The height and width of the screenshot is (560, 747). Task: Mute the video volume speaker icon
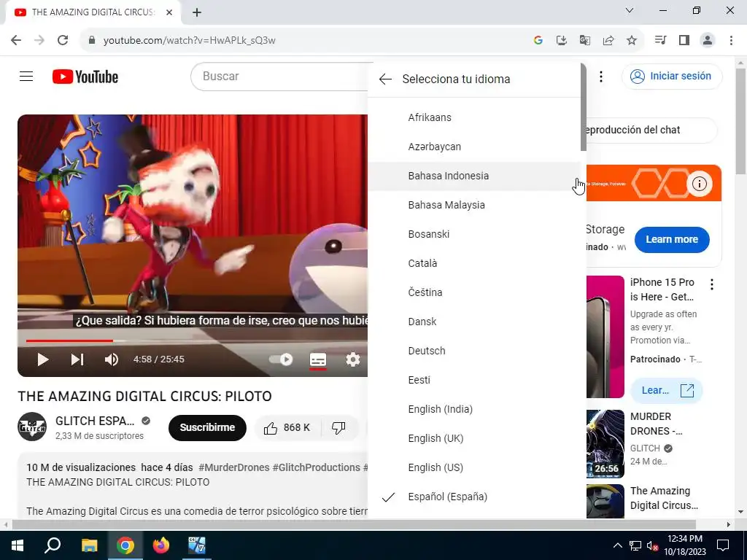click(x=112, y=359)
